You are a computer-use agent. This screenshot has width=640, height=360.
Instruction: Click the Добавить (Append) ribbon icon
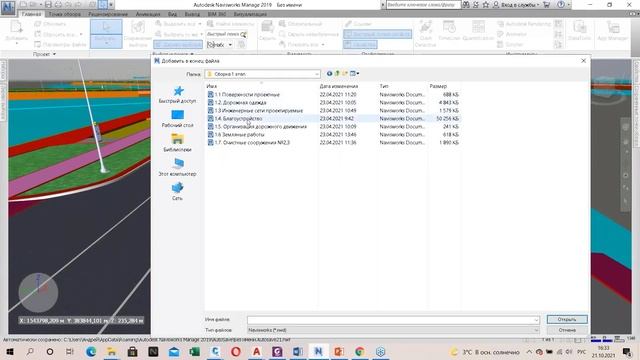[x=16, y=31]
